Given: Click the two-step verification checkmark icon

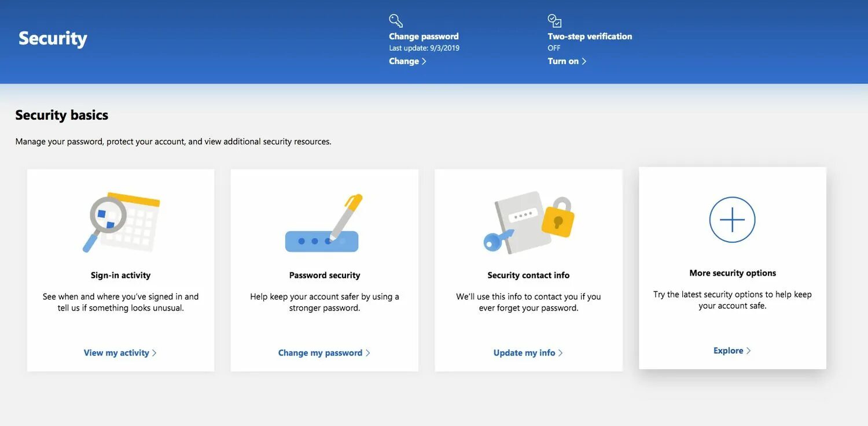Looking at the screenshot, I should tap(554, 21).
